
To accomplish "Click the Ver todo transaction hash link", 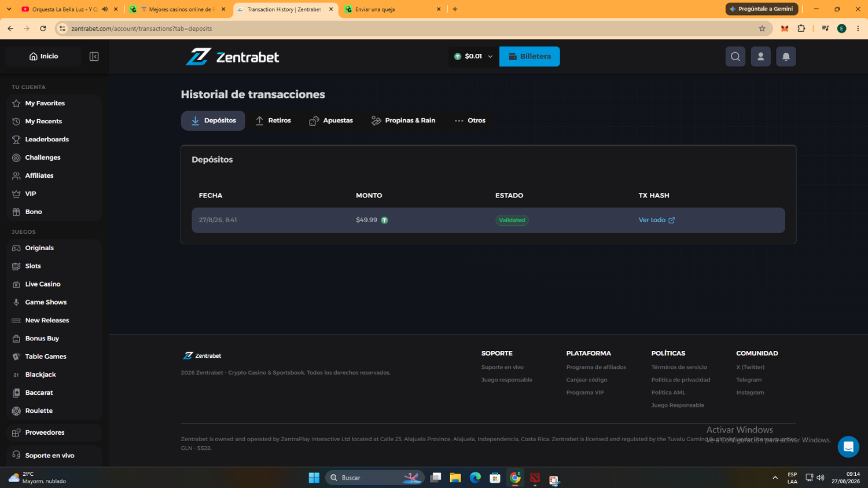I will click(x=652, y=220).
